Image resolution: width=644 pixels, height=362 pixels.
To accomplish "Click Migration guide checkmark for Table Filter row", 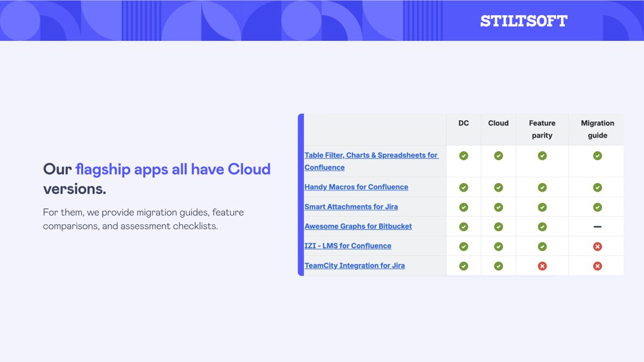I will 597,156.
